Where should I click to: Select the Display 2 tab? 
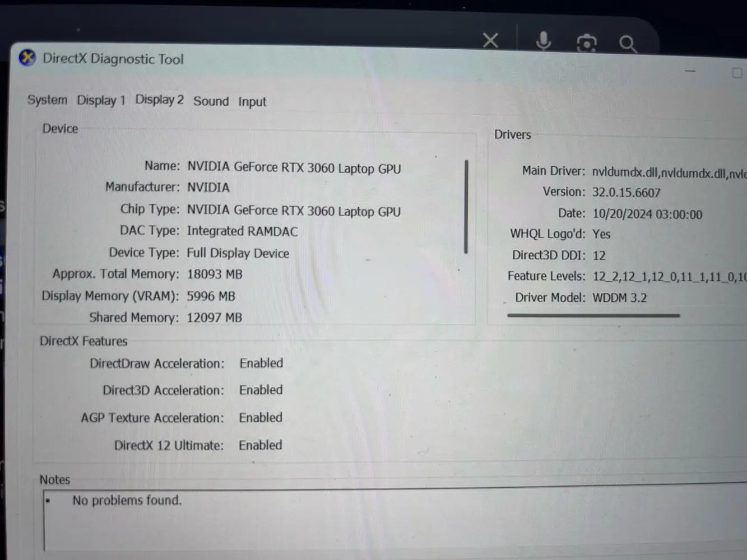click(x=159, y=100)
